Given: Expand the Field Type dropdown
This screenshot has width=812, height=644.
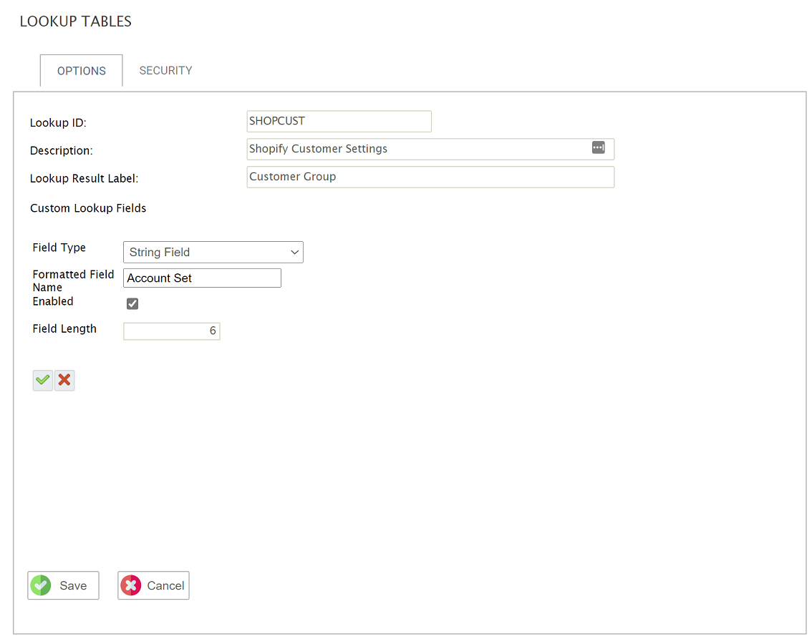Looking at the screenshot, I should [x=213, y=253].
